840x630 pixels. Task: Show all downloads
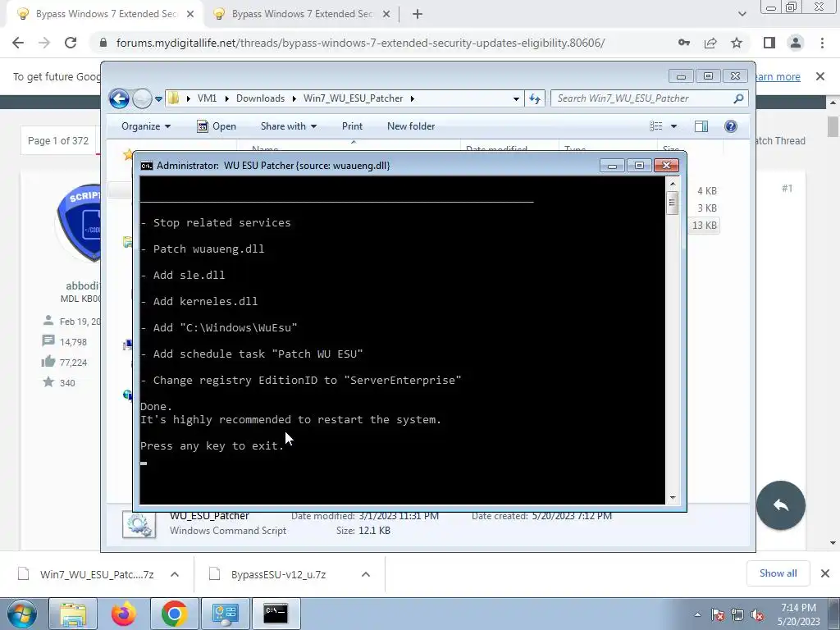pyautogui.click(x=778, y=573)
